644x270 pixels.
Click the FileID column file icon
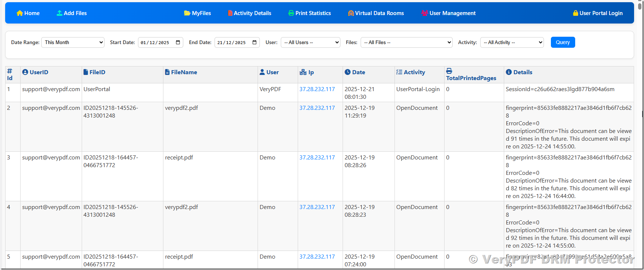pyautogui.click(x=86, y=72)
